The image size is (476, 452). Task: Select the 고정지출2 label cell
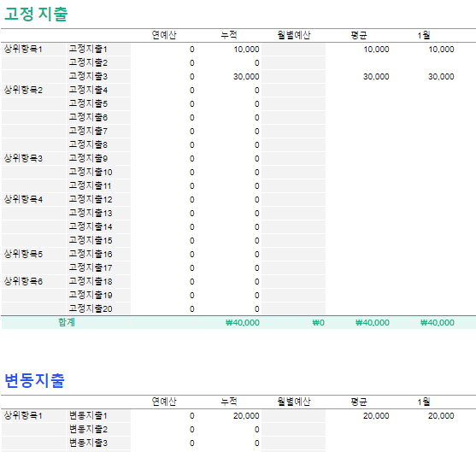98,63
